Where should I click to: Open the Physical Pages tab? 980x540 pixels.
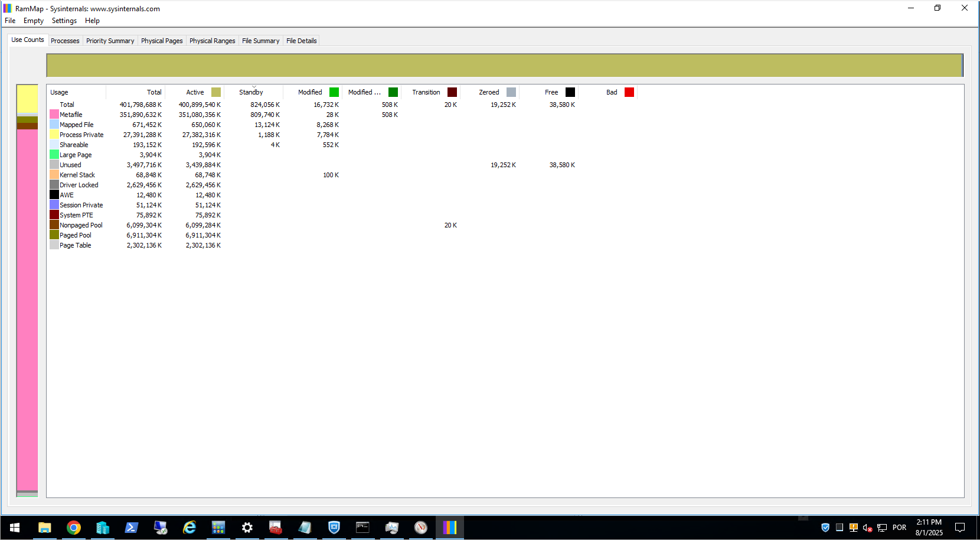coord(162,41)
